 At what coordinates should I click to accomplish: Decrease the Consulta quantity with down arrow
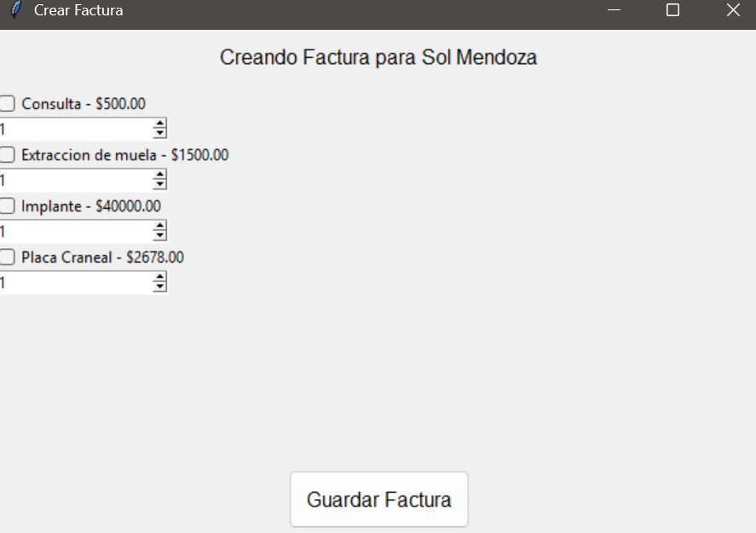(x=159, y=134)
